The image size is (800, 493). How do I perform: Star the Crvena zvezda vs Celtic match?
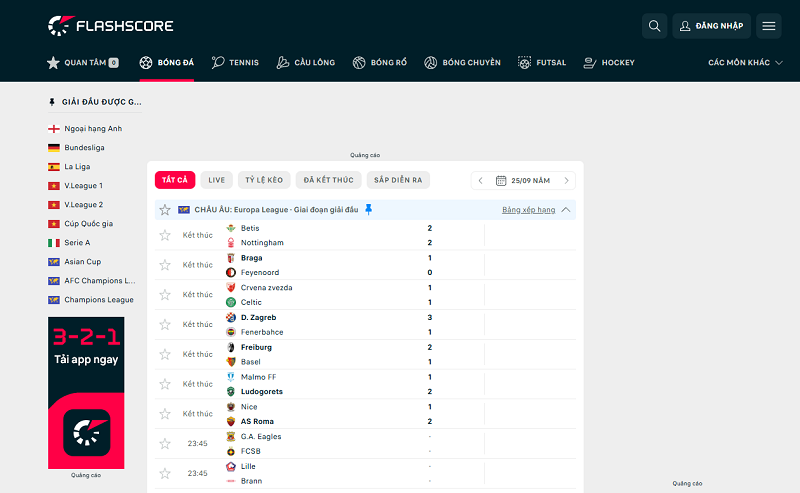165,294
